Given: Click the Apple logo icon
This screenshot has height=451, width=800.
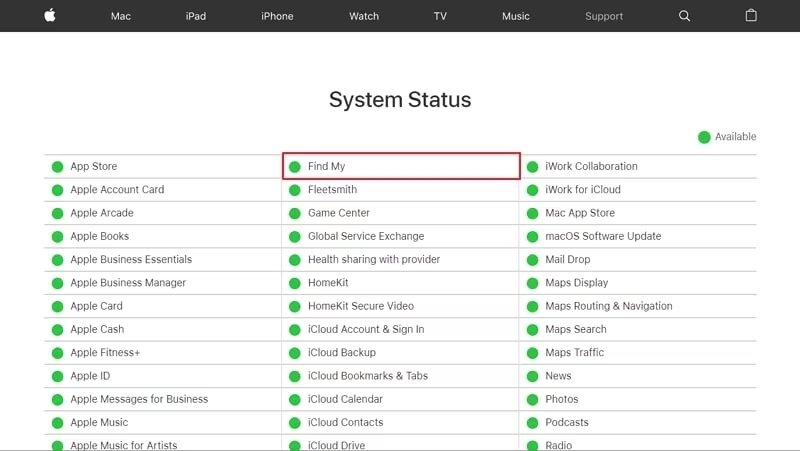Looking at the screenshot, I should click(x=50, y=16).
